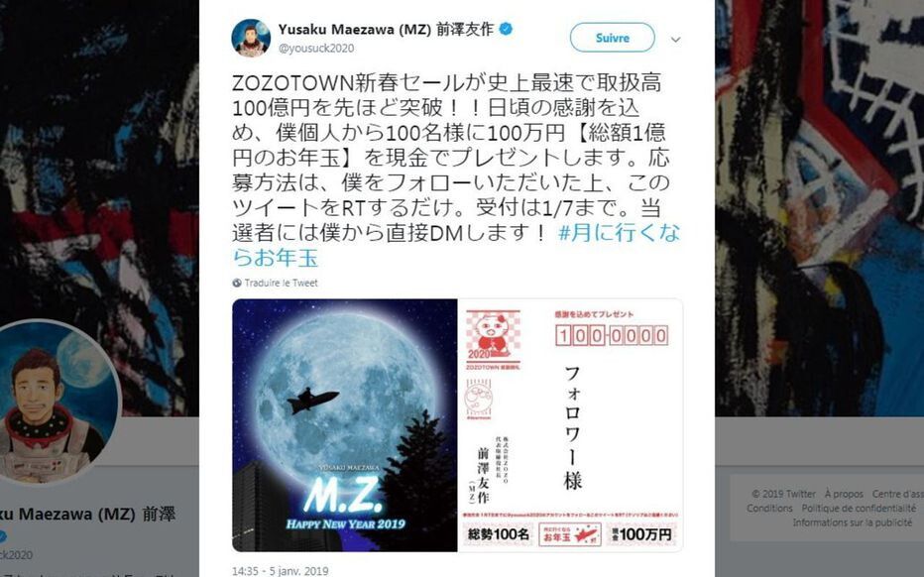Expand the tweet options chevron menu
Viewport: 924px width, 577px height.
[676, 40]
